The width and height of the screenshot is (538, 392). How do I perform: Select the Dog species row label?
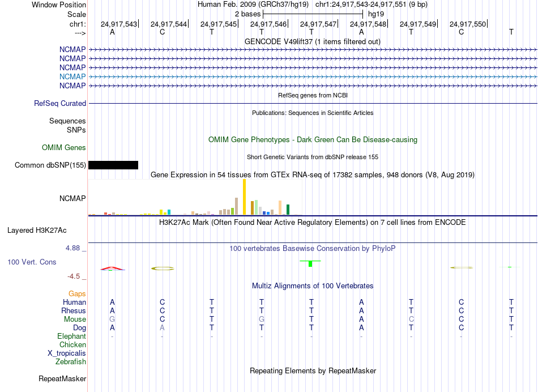79,328
